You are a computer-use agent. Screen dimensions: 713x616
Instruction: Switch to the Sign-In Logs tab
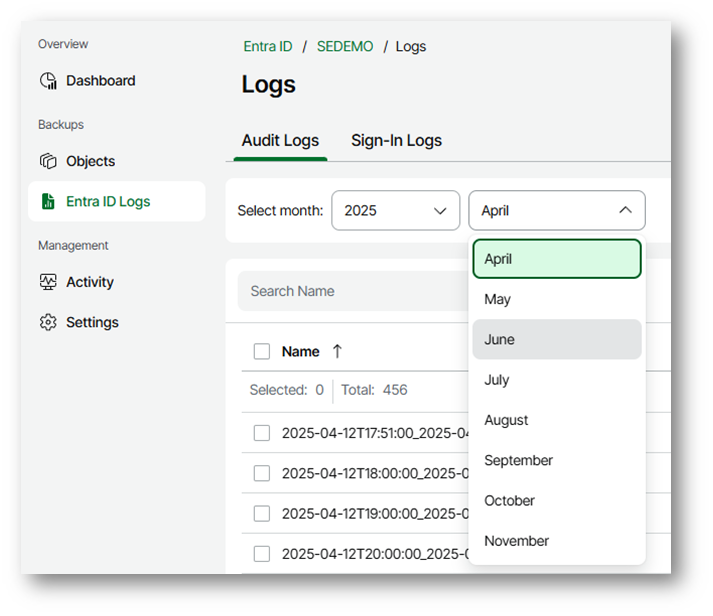(396, 141)
